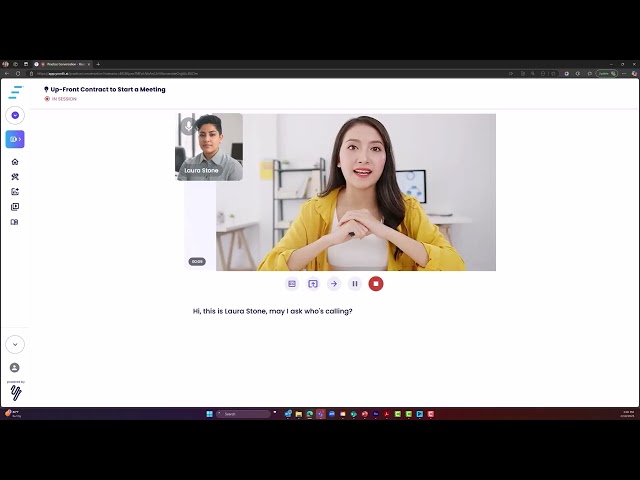Go back using browser back arrow
Image resolution: width=640 pixels, height=480 pixels.
pyautogui.click(x=7, y=73)
